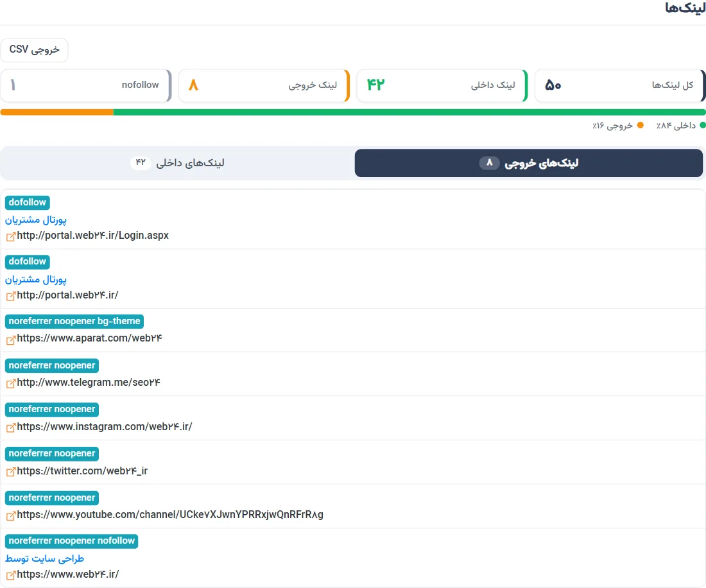Screen dimensions: 706x588
Task: Open external-link icon next to instagram.com URL
Action: 11,428
